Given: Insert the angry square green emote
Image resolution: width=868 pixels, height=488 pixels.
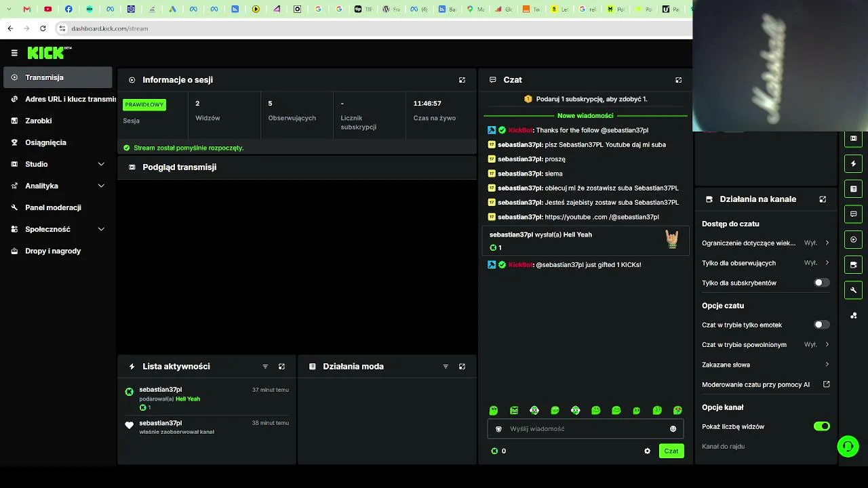Looking at the screenshot, I should pos(514,411).
